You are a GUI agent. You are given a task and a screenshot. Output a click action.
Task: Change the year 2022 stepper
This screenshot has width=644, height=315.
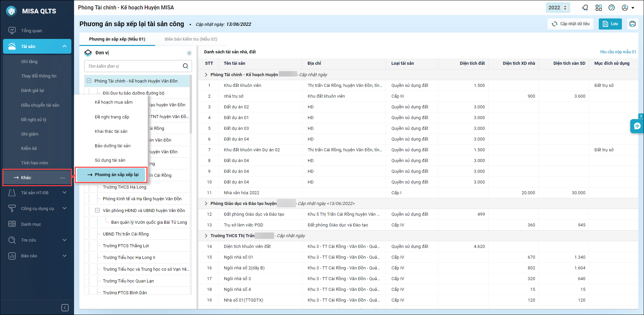[x=565, y=8]
